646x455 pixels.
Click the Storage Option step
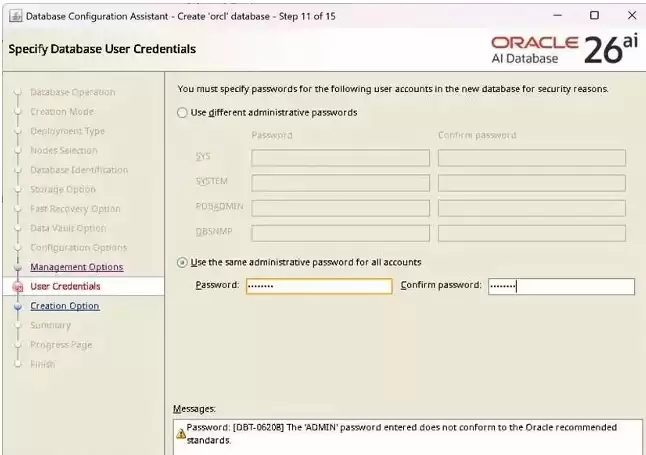click(x=63, y=189)
